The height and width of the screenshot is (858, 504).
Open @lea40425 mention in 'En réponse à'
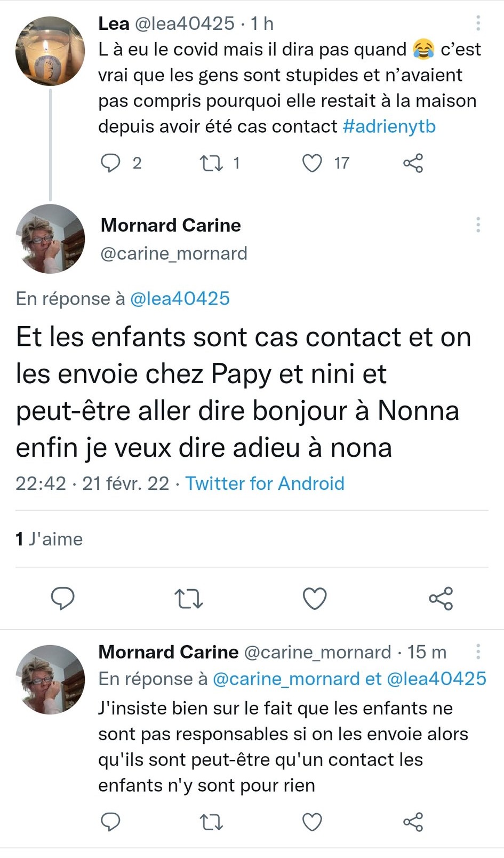pos(180,298)
